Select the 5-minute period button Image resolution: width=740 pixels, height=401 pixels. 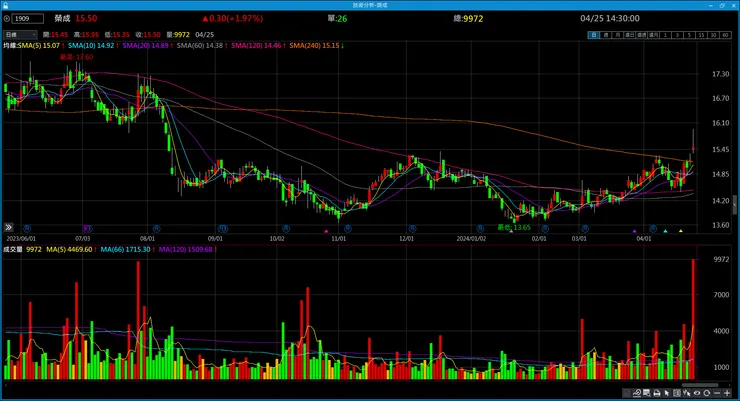[x=689, y=35]
